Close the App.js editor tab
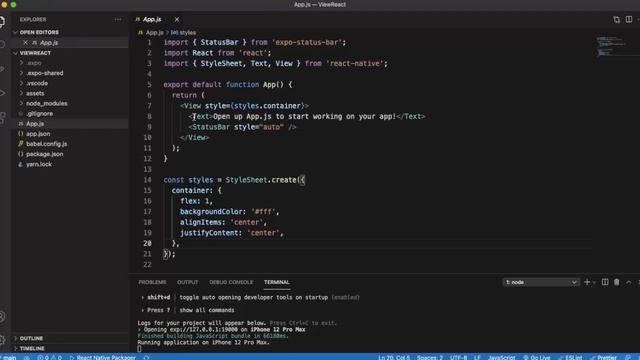Viewport: 640px width, 360px height. point(177,19)
